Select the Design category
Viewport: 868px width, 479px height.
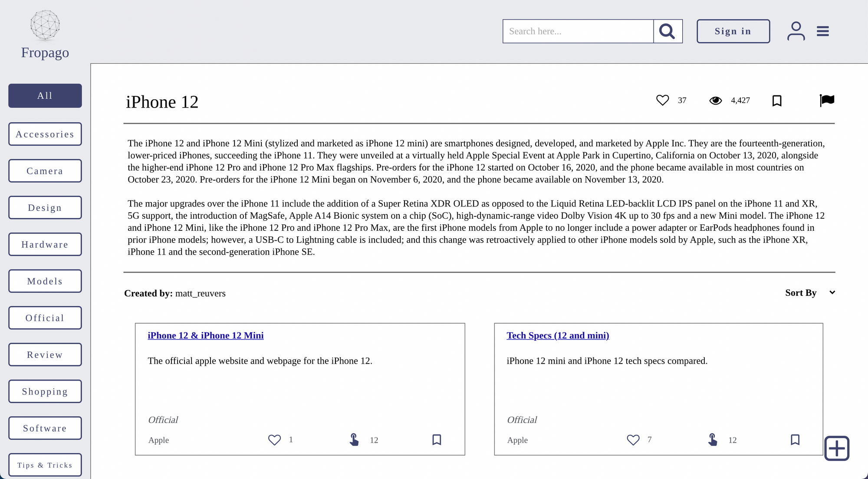click(45, 207)
